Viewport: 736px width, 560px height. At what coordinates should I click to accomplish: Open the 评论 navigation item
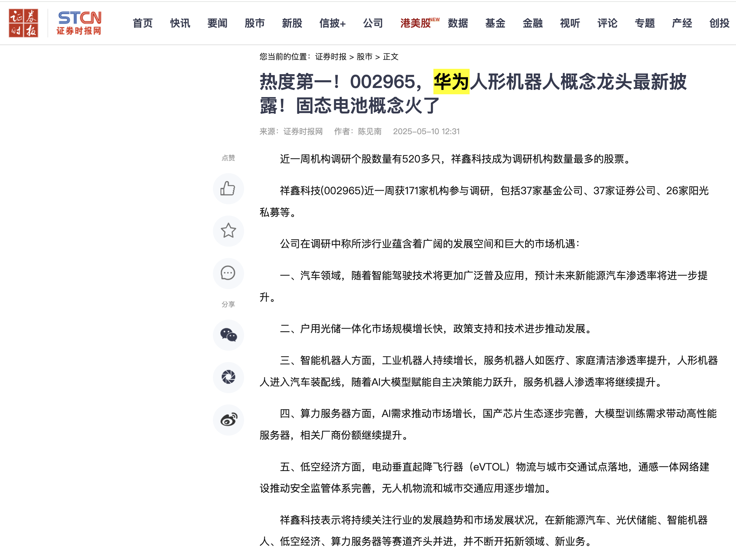tap(607, 23)
